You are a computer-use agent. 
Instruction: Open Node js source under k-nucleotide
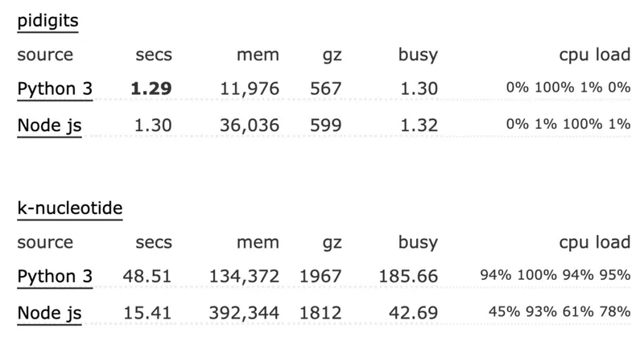pyautogui.click(x=49, y=311)
